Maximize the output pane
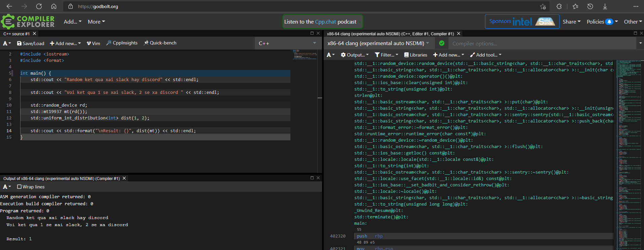644x250 pixels. (312, 178)
